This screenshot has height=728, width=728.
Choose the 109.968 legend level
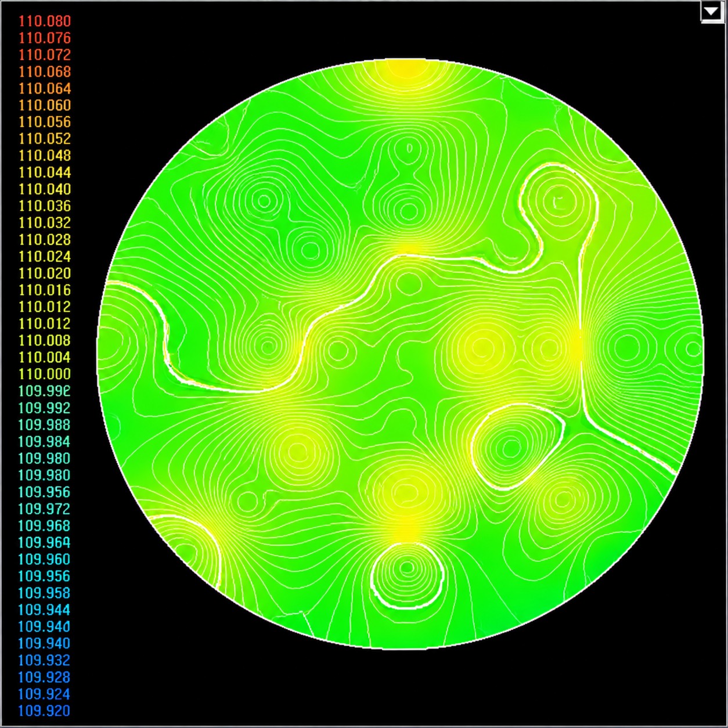pos(45,526)
